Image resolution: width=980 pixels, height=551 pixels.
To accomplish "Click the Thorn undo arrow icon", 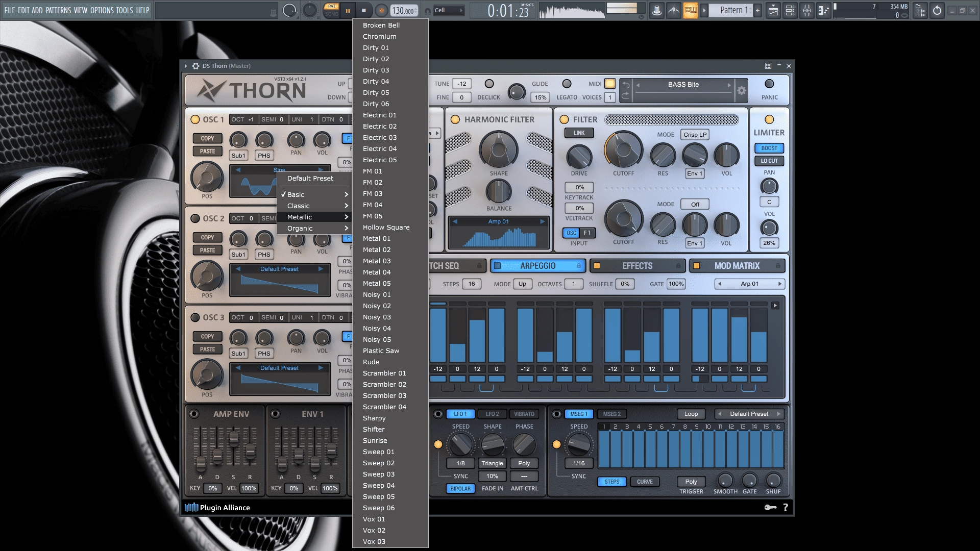I will (x=626, y=85).
